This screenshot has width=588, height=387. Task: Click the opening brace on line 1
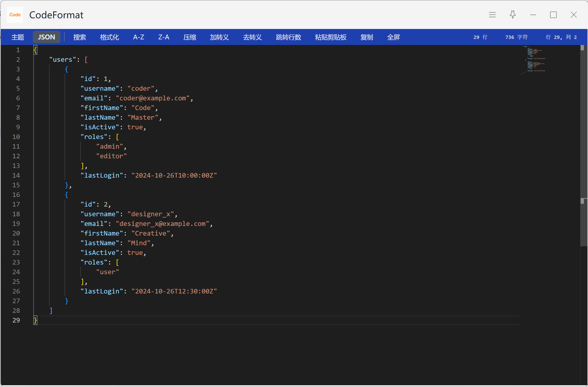[35, 50]
